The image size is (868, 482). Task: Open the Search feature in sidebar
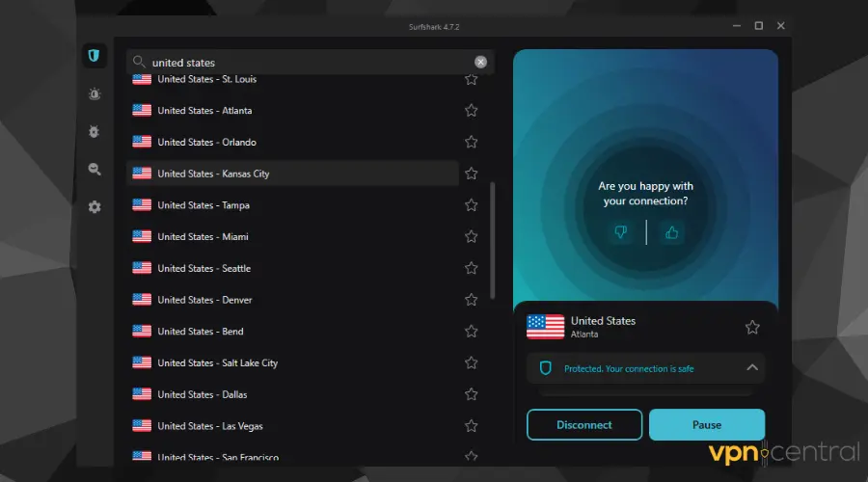pos(95,170)
